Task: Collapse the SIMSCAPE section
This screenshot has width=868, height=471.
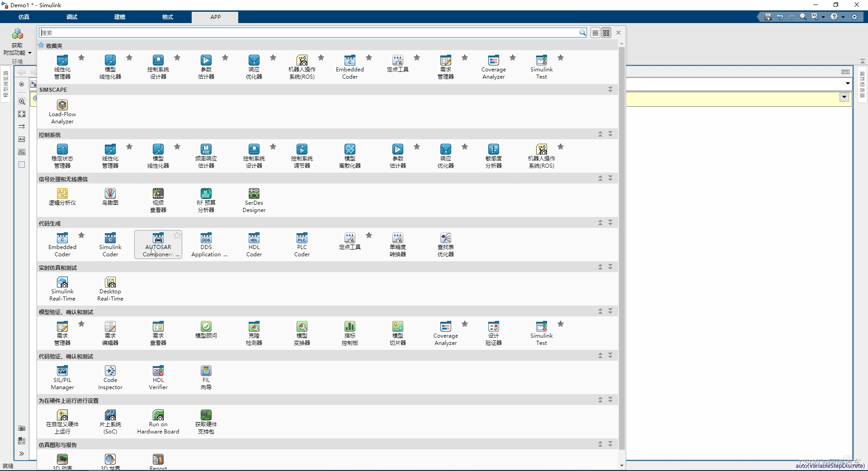Action: (610, 89)
